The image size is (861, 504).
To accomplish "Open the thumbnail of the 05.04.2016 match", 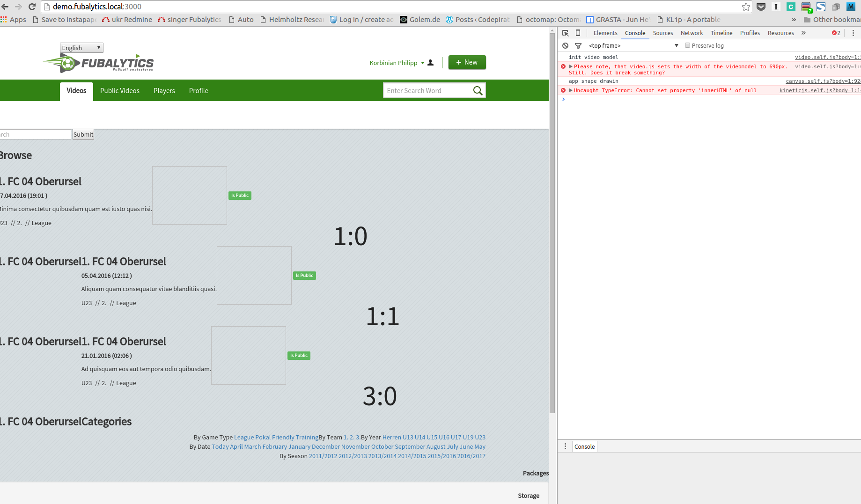I will coord(254,275).
